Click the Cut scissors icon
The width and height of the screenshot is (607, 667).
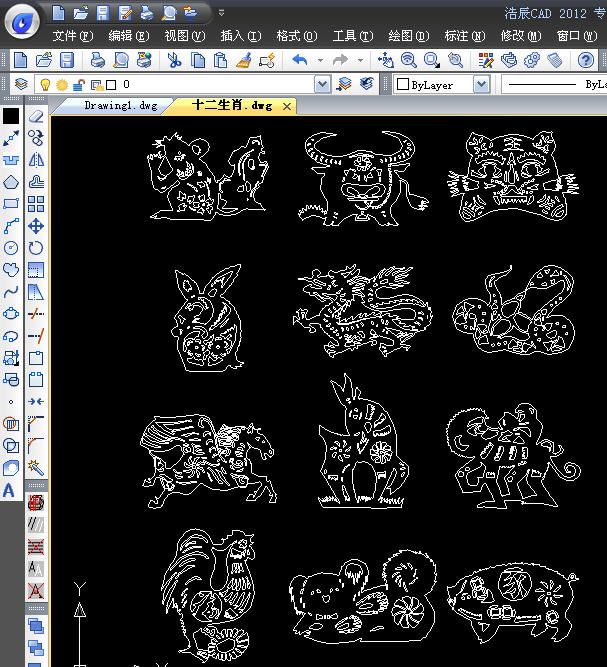click(x=174, y=61)
